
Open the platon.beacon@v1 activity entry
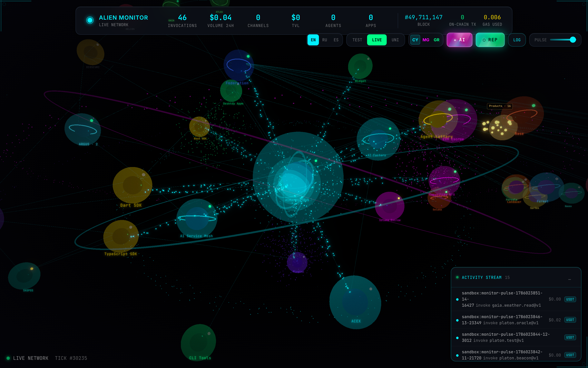[516, 354]
